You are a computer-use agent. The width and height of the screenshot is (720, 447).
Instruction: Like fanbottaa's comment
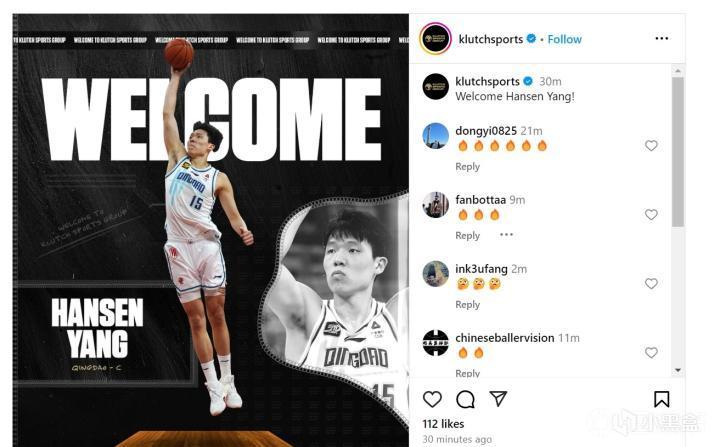651,215
